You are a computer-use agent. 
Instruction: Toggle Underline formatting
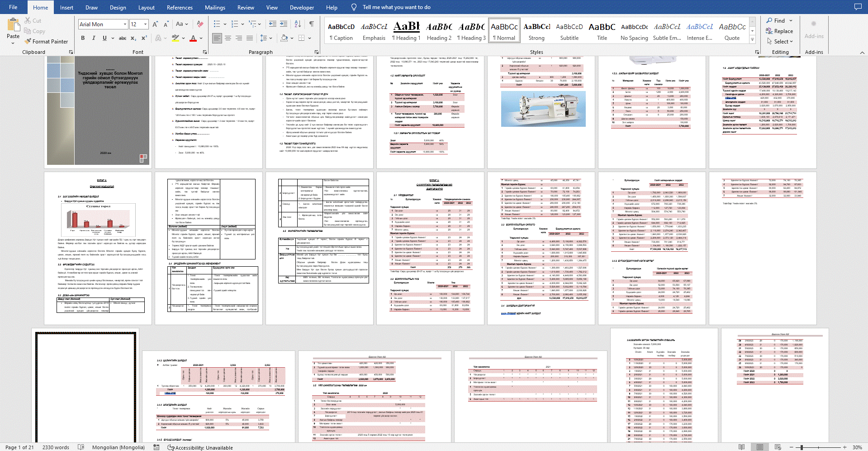pos(104,38)
